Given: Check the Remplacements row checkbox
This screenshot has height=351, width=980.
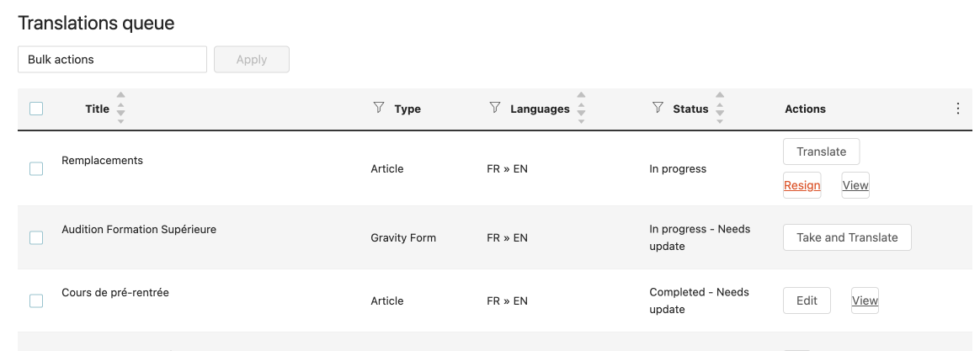Looking at the screenshot, I should click(36, 168).
